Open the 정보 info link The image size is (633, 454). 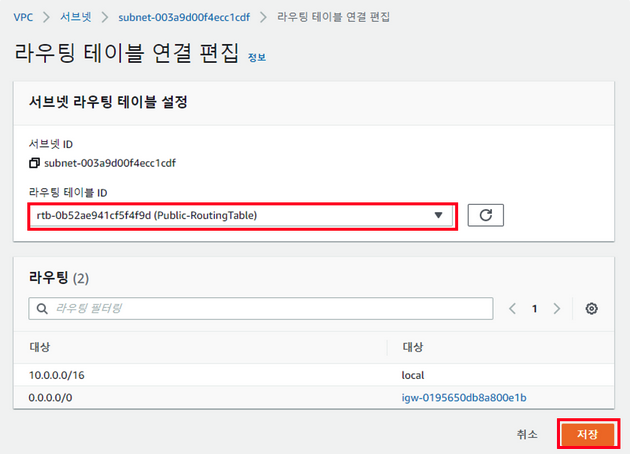[x=257, y=58]
